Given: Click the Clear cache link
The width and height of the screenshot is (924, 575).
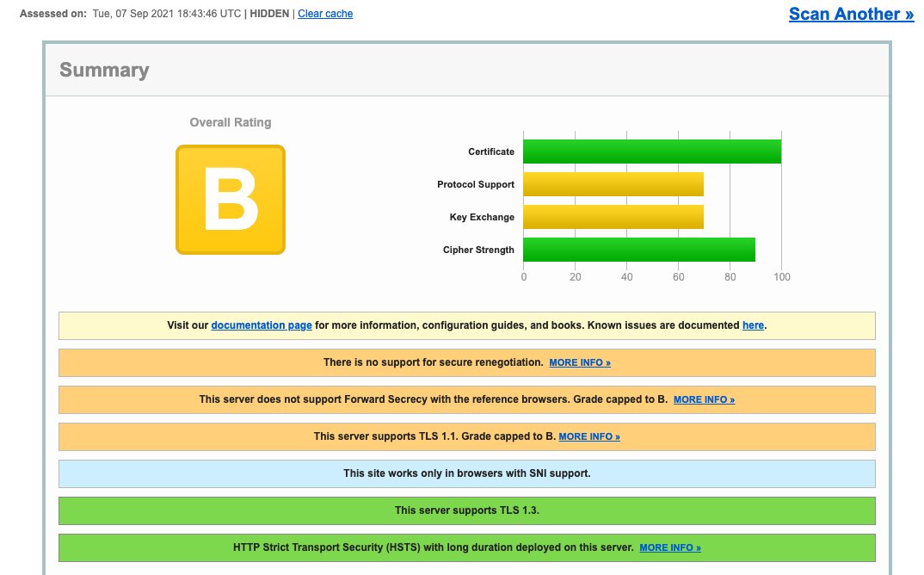Looking at the screenshot, I should tap(325, 13).
